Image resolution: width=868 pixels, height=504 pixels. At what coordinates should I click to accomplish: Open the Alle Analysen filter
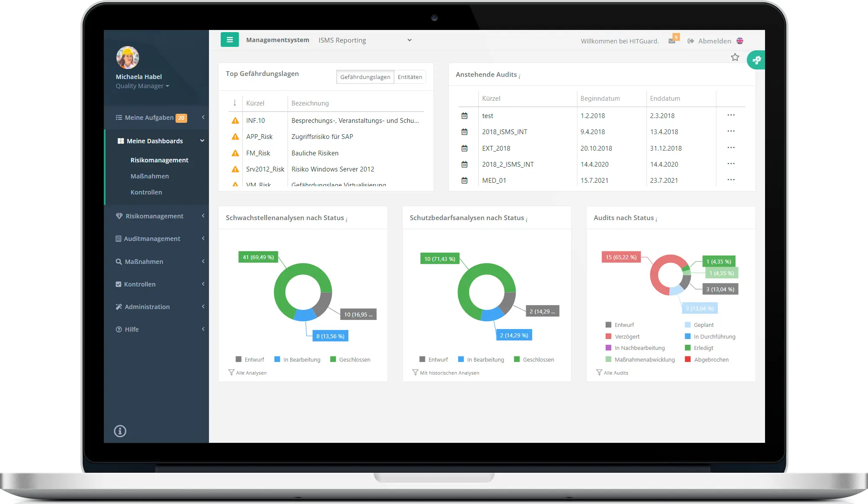tap(247, 372)
